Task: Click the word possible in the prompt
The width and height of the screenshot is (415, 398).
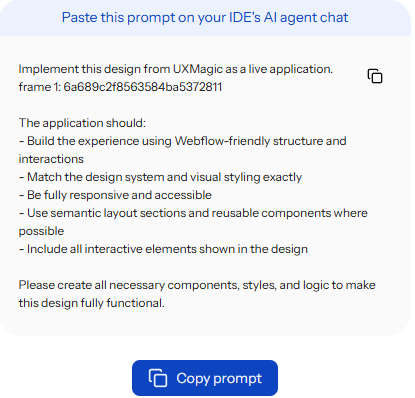Action: (41, 231)
